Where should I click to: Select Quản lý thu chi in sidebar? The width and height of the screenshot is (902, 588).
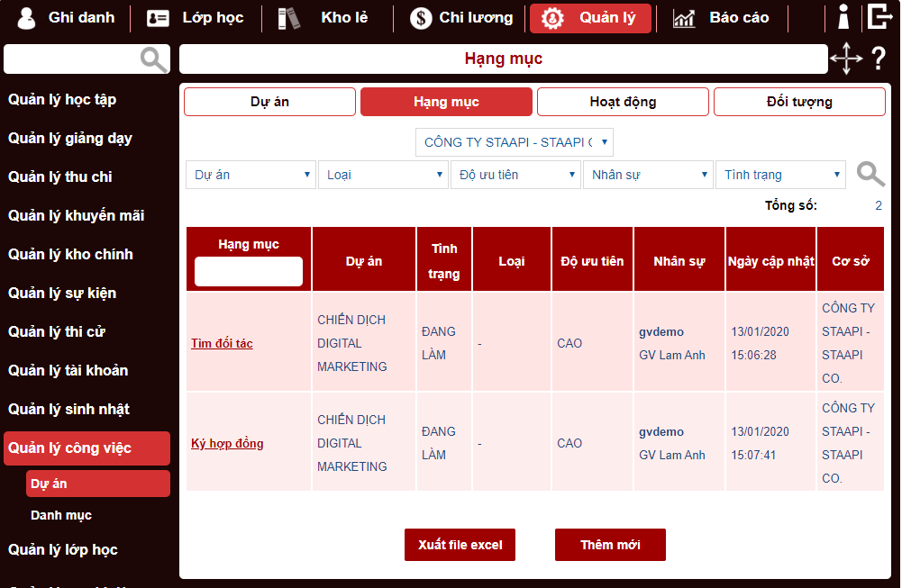pos(60,176)
